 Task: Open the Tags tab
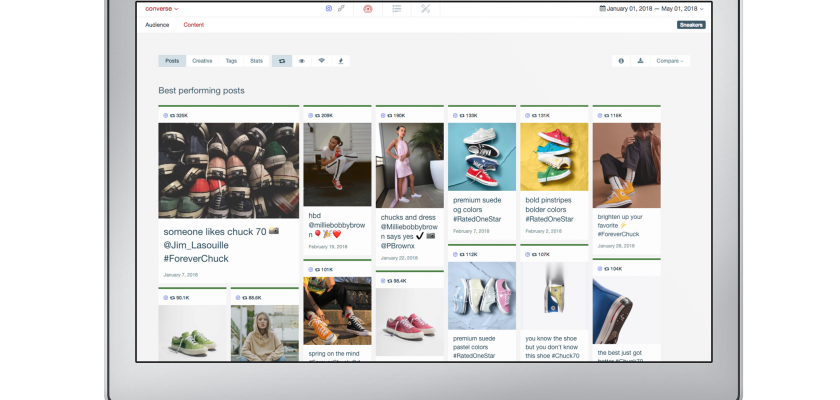(231, 61)
